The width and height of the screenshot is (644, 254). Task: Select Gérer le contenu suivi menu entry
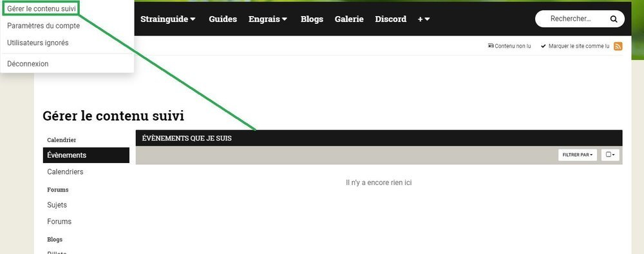(x=41, y=8)
